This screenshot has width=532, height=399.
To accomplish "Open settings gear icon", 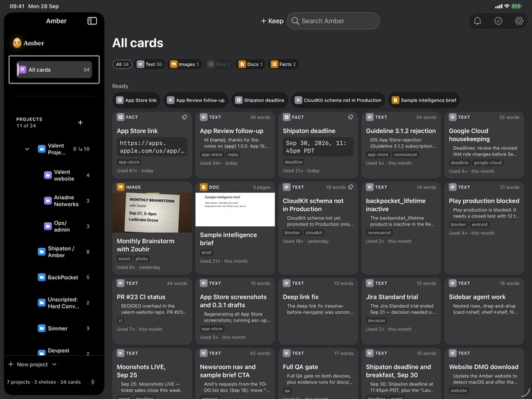I will coord(519,21).
